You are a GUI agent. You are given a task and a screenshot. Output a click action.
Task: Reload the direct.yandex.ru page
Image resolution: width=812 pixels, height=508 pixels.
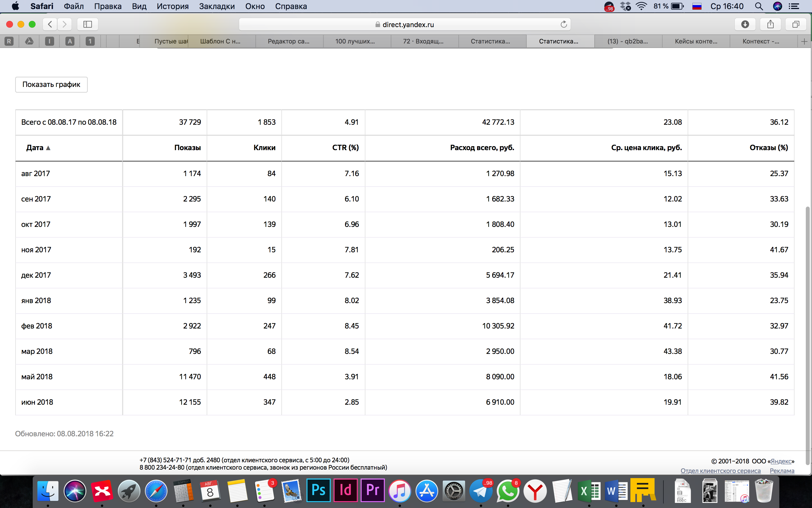tap(564, 24)
